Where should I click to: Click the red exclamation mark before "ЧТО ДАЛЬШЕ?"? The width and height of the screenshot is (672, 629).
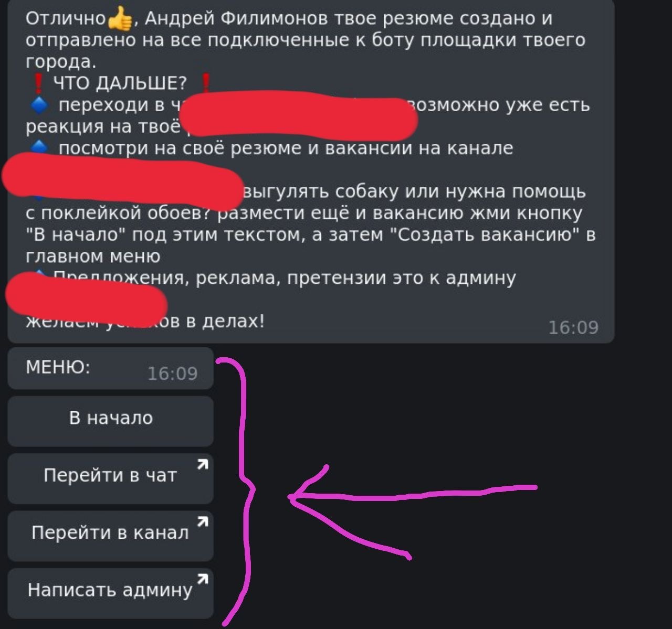coord(38,83)
